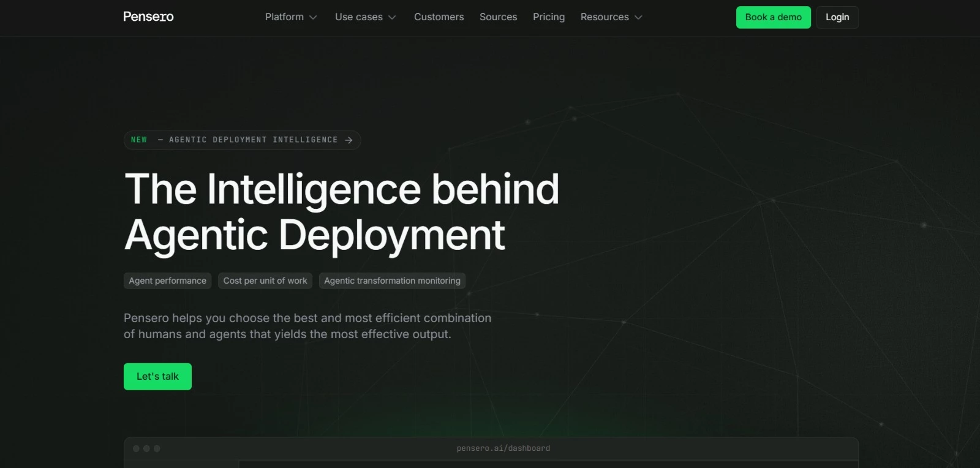Viewport: 980px width, 468px height.
Task: Click the Book a demo button
Action: click(773, 17)
